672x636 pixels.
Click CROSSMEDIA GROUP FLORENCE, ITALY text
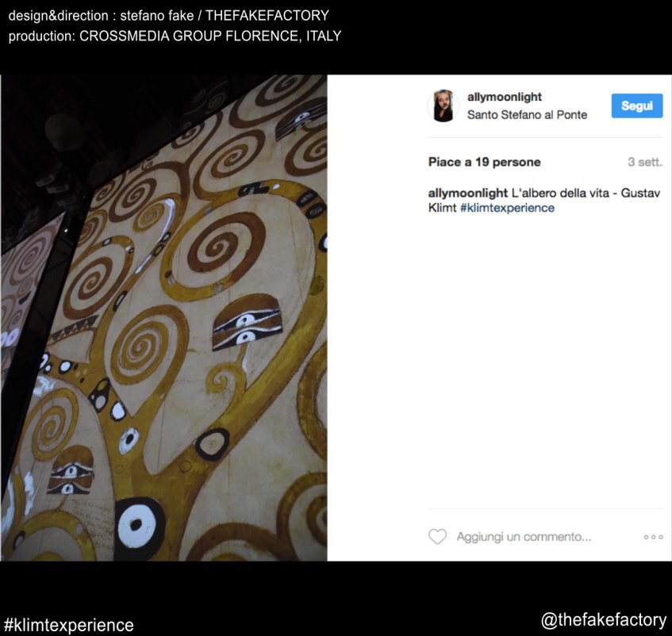point(210,36)
